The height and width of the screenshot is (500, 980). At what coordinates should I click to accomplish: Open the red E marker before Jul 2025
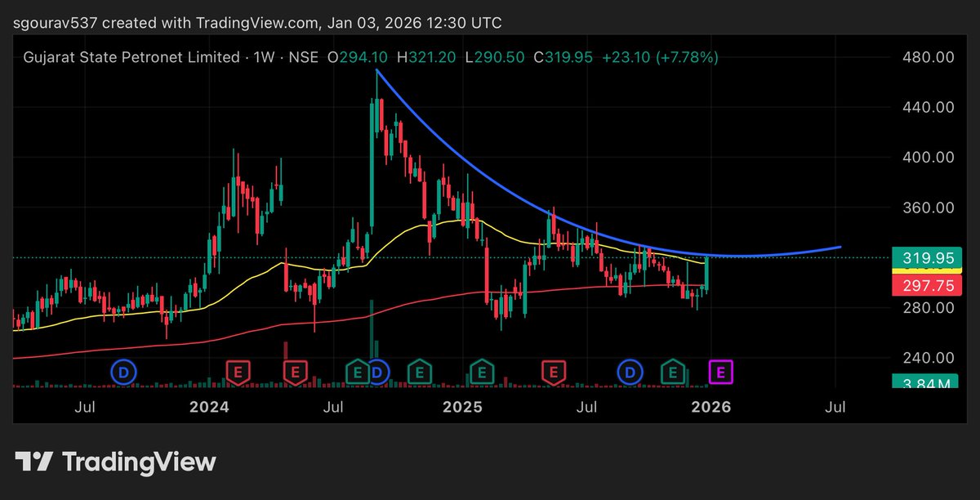[x=554, y=373]
